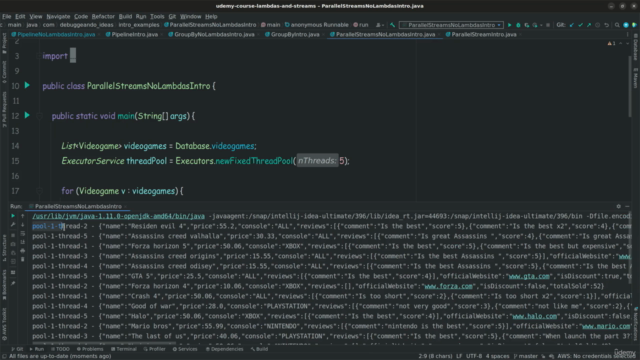Rerun program in Run panel
The image size is (640, 360).
point(13,216)
